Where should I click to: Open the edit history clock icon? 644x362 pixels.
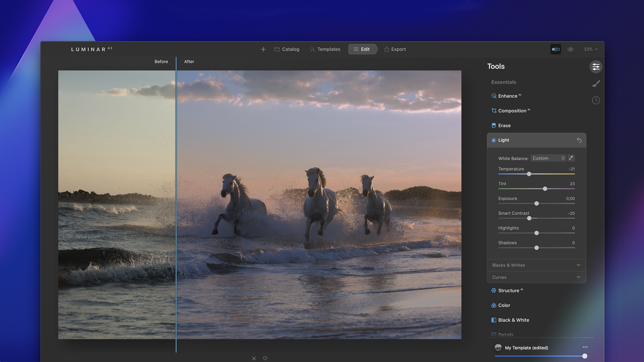tap(596, 100)
